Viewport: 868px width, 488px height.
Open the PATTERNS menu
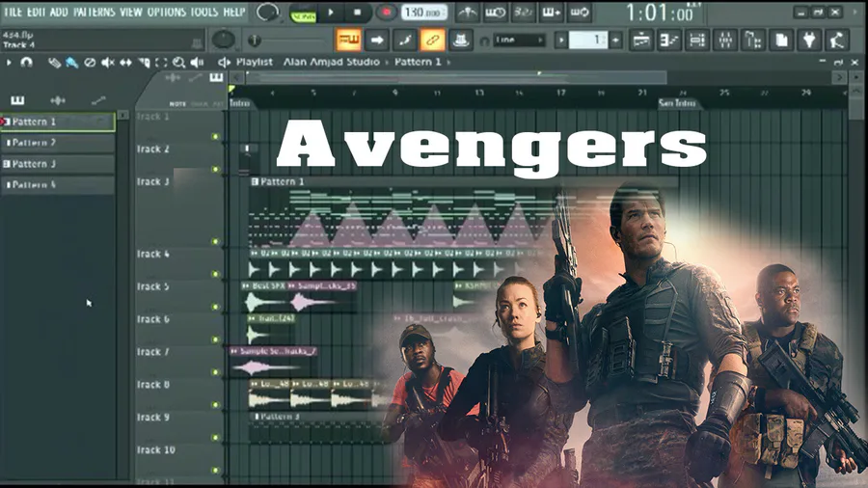click(95, 12)
